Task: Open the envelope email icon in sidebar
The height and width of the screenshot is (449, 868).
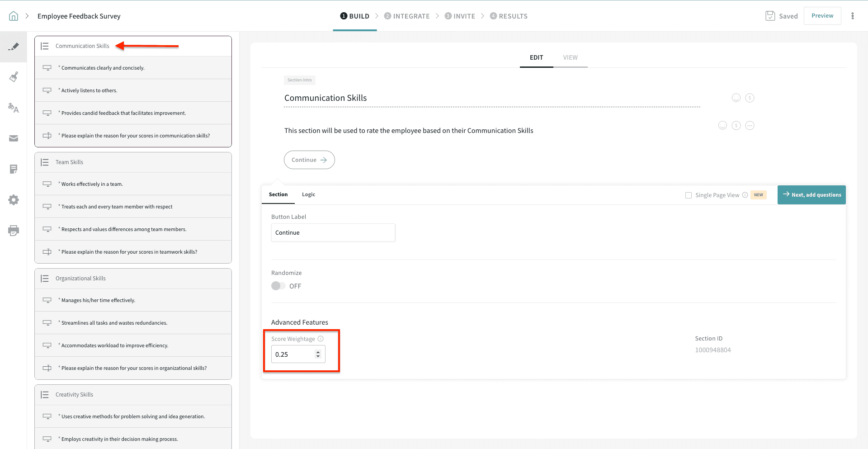Action: pos(14,138)
